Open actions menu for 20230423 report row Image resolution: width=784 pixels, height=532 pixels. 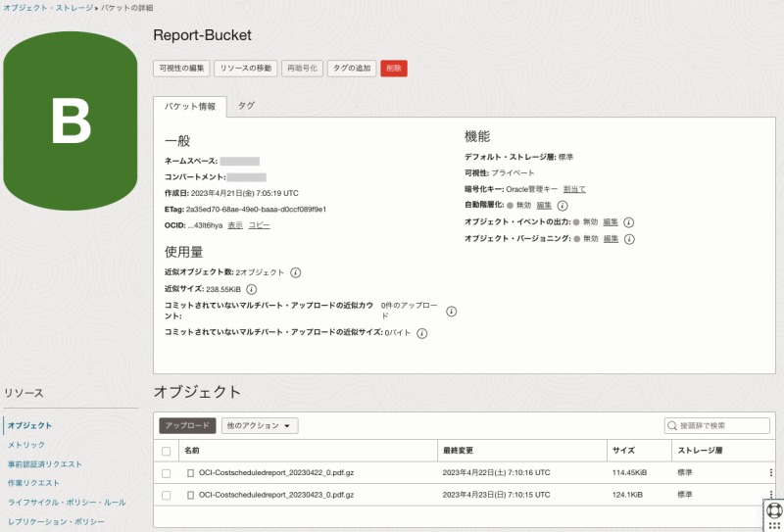pos(770,495)
